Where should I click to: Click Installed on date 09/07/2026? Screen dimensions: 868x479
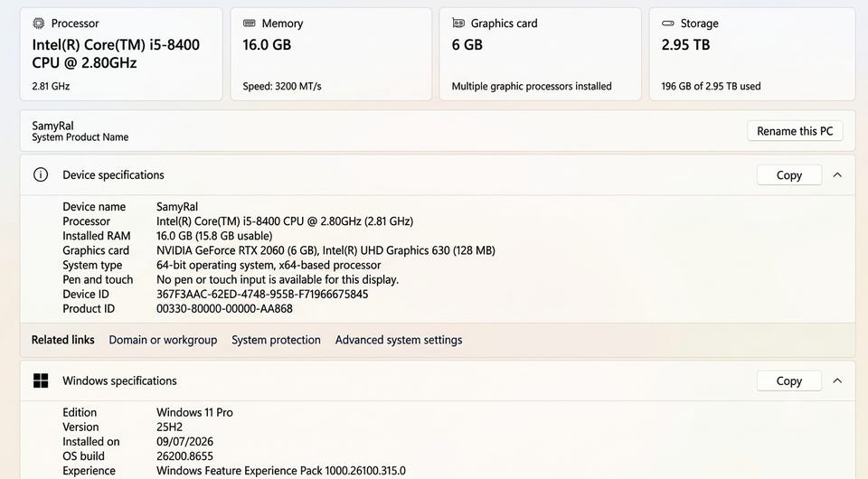pos(184,441)
